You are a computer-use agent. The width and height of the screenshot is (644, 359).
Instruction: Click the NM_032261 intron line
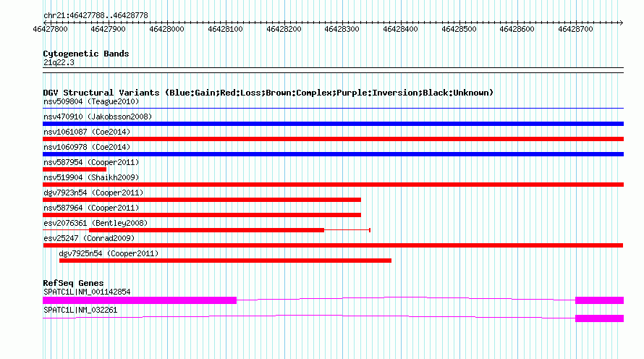(309, 316)
